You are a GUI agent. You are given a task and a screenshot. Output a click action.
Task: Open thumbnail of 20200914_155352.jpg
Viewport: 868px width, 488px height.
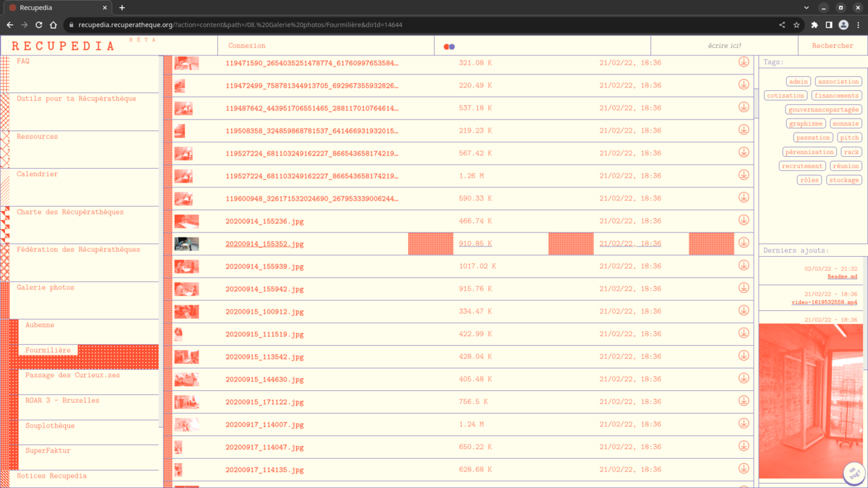[186, 244]
